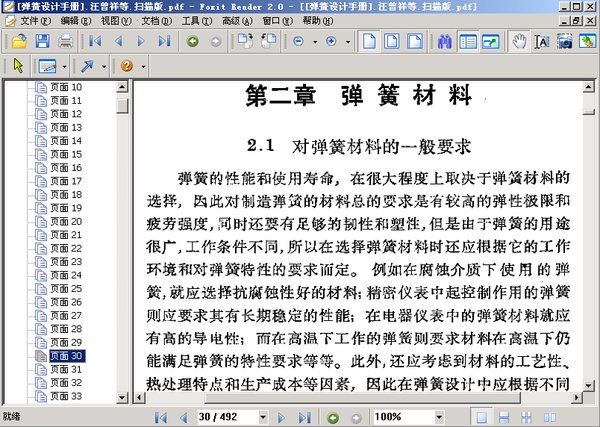Click the Open file folder icon
The width and height of the screenshot is (600, 427).
(x=19, y=41)
